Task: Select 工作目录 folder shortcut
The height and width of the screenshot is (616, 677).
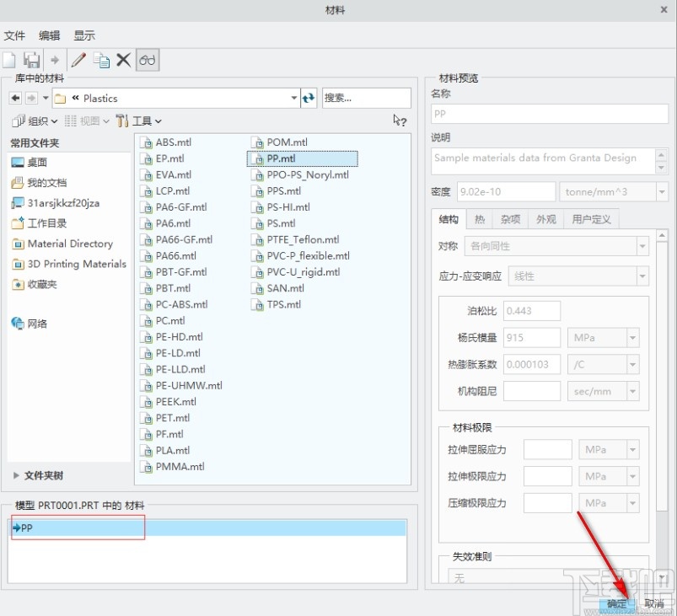Action: point(39,223)
